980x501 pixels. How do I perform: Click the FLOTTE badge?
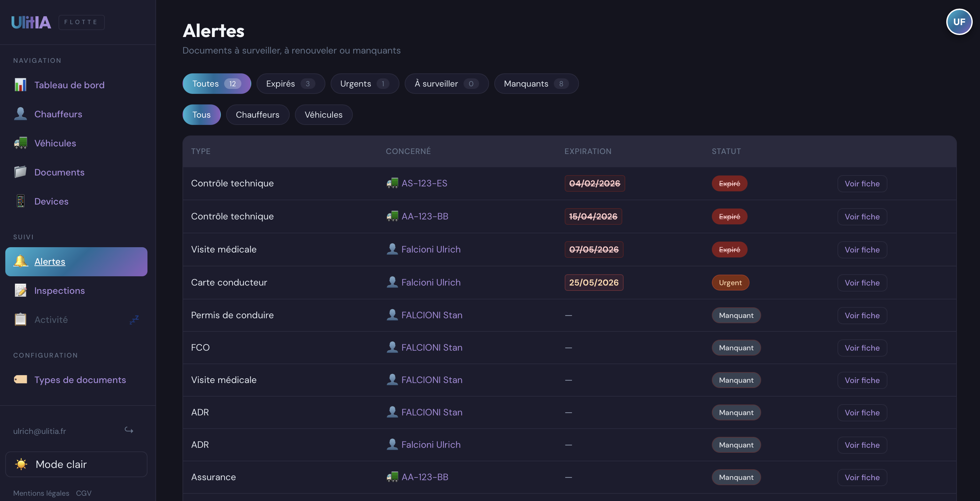[81, 22]
